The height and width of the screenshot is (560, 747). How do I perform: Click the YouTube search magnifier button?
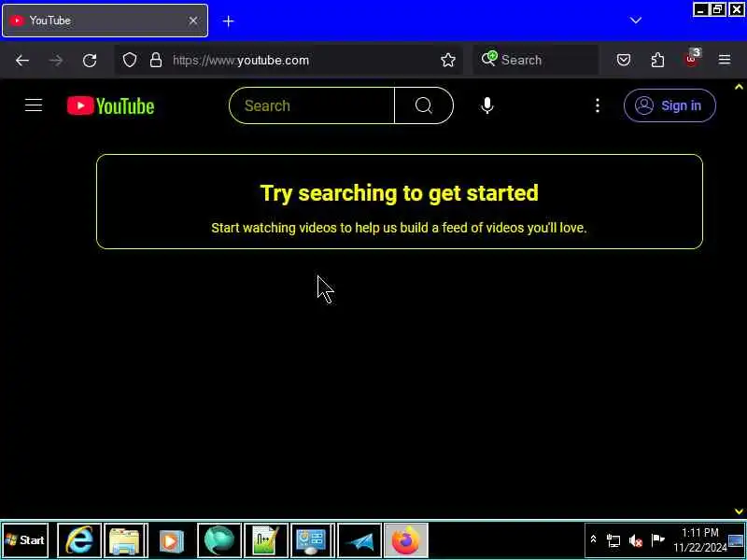(424, 105)
